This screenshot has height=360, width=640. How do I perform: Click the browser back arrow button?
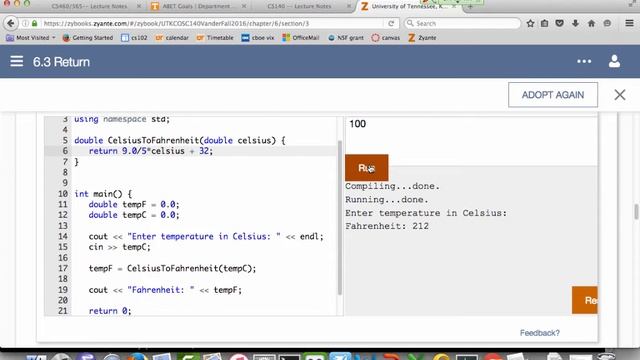11,23
